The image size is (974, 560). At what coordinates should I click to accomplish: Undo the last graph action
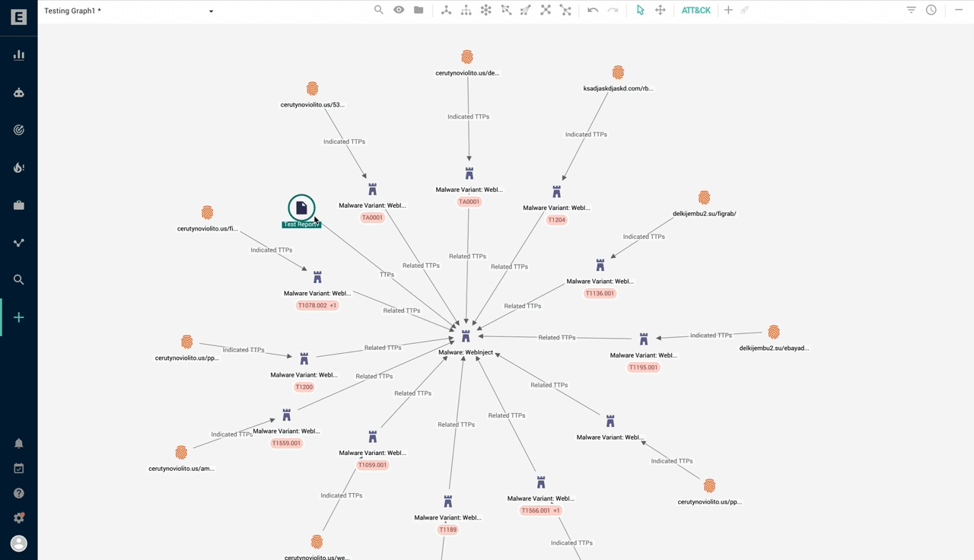pos(593,10)
